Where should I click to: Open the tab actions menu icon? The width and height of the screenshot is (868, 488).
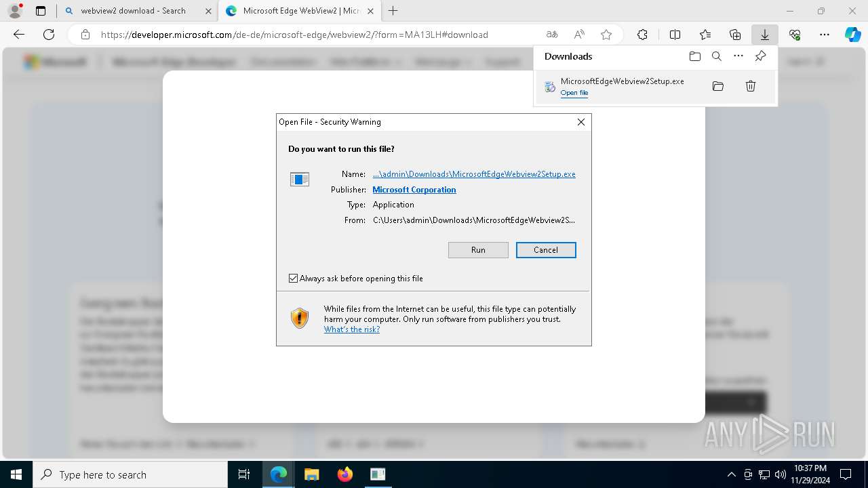point(41,11)
